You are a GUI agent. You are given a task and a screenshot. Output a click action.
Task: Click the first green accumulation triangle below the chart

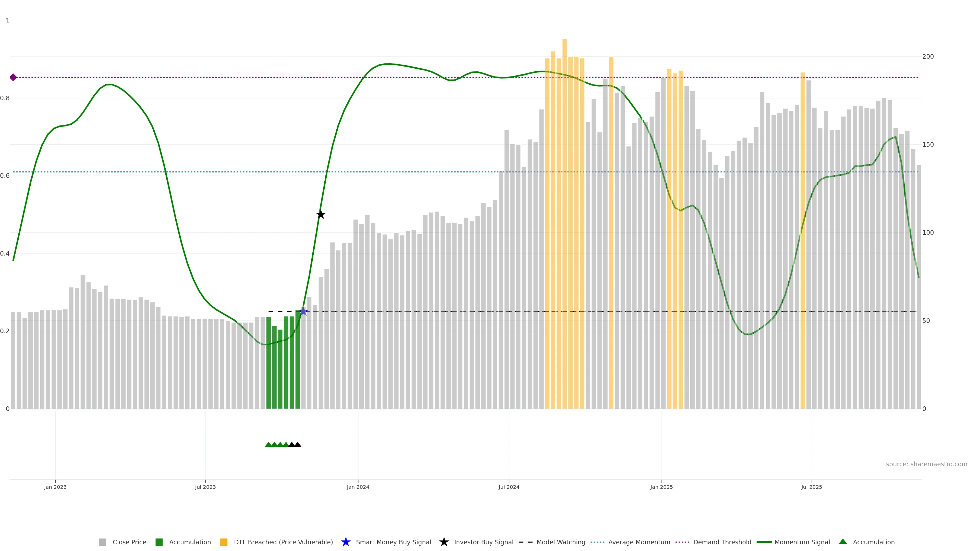click(268, 445)
